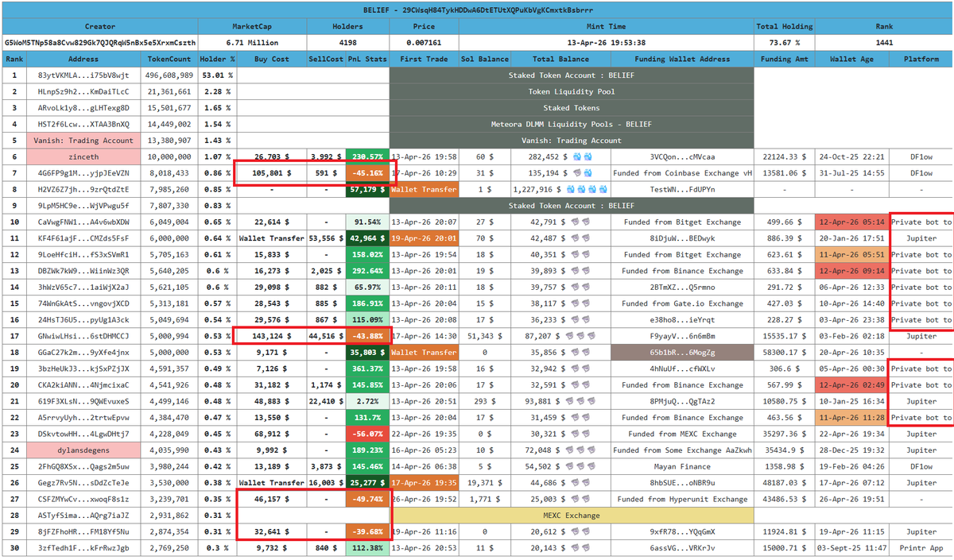Click the Printr App platform cell
Viewport: 954px width, 560px height.
920,547
